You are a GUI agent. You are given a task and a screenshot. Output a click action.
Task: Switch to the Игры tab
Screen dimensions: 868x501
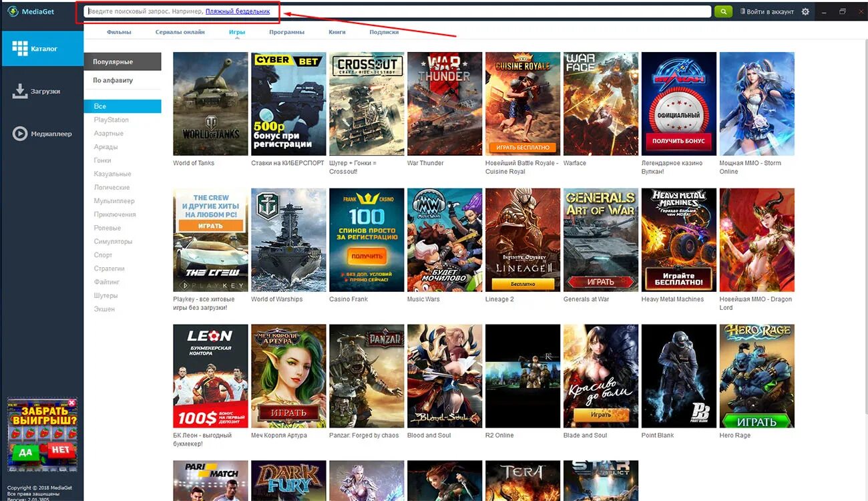pyautogui.click(x=237, y=32)
